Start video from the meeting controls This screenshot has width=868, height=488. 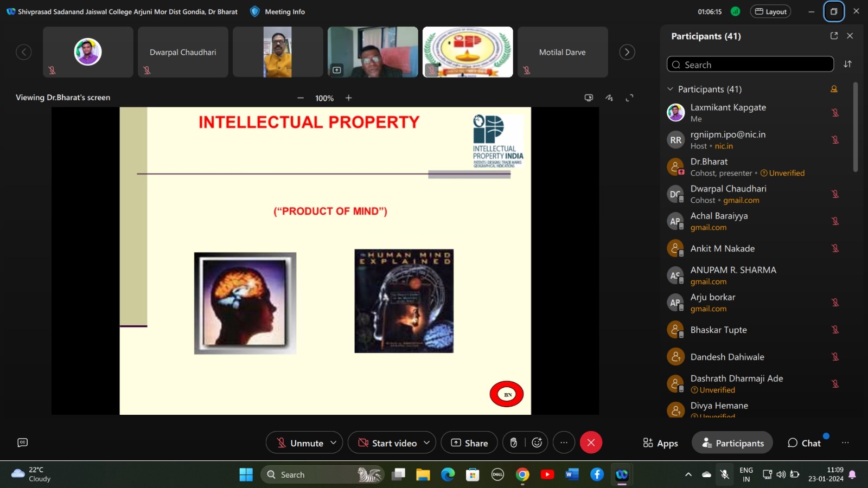387,443
